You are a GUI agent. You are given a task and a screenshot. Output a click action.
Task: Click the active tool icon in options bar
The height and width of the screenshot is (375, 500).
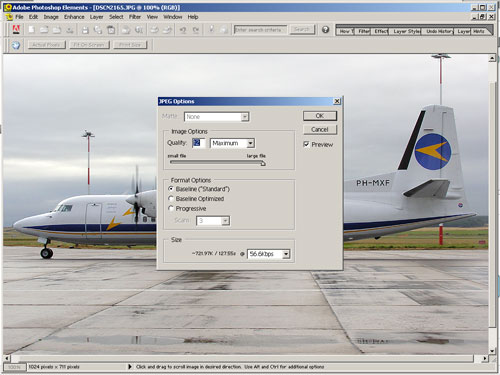16,45
